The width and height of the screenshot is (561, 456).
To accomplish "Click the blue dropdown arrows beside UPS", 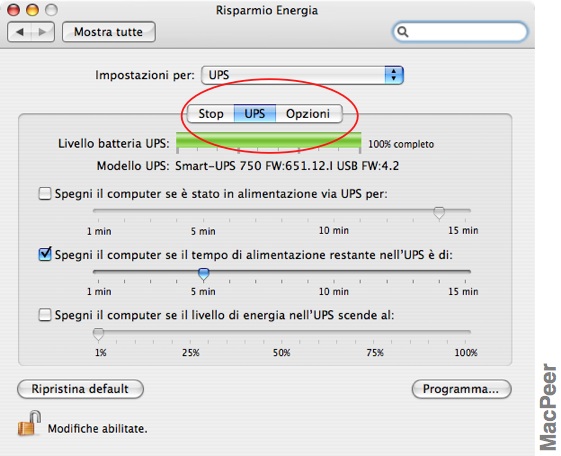I will coord(394,75).
